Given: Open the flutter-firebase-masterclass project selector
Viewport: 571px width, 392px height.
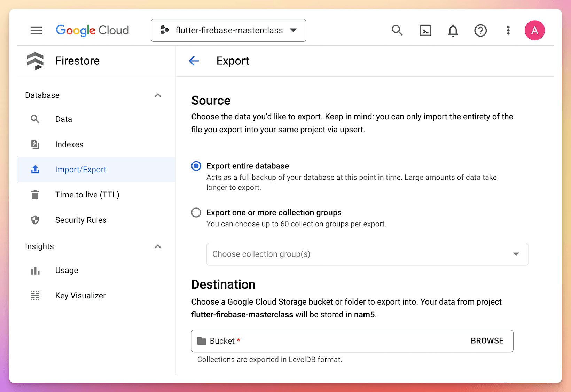Looking at the screenshot, I should point(228,31).
